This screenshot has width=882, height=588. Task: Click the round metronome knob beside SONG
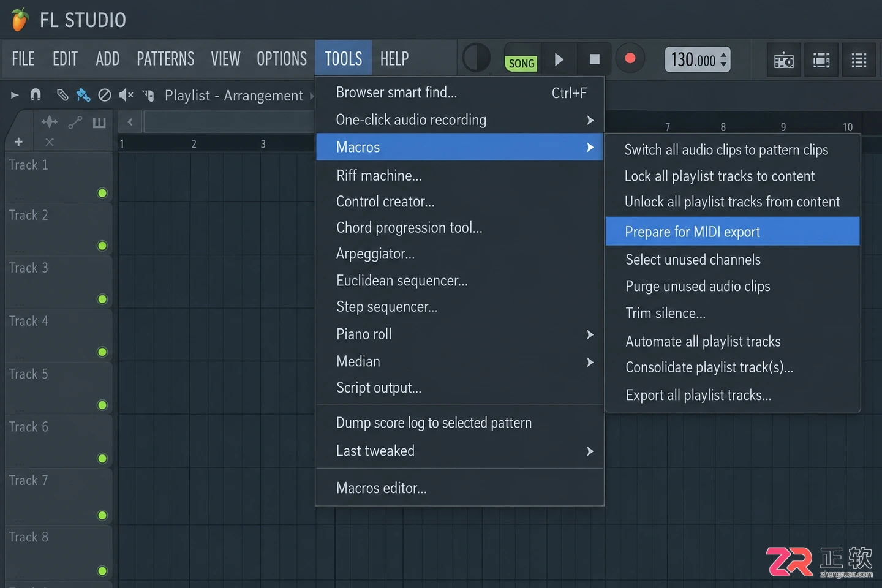[476, 59]
